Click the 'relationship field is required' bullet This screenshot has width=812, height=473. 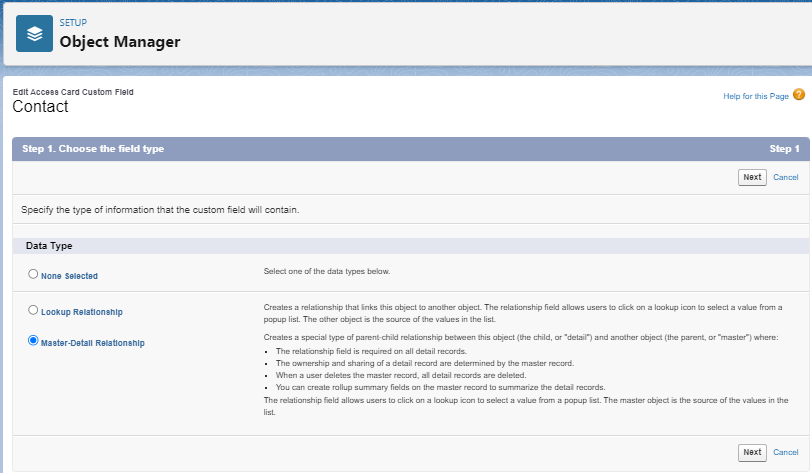coord(371,351)
